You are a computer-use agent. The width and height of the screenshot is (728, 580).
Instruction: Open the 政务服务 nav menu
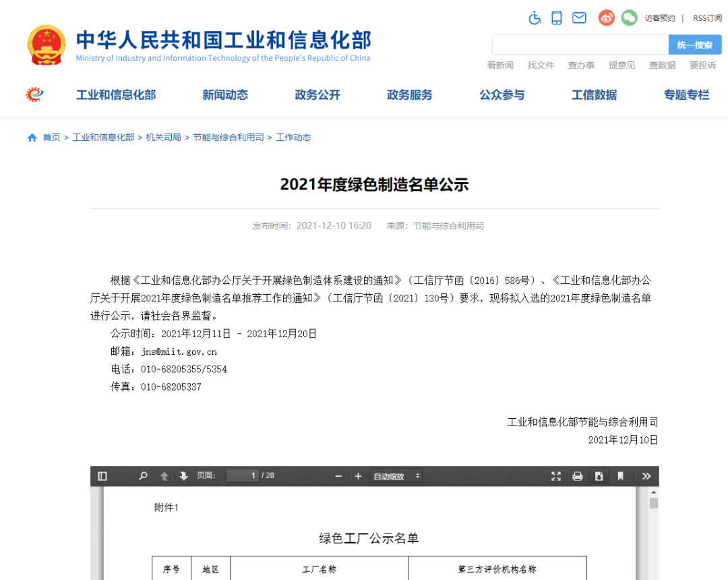(410, 94)
